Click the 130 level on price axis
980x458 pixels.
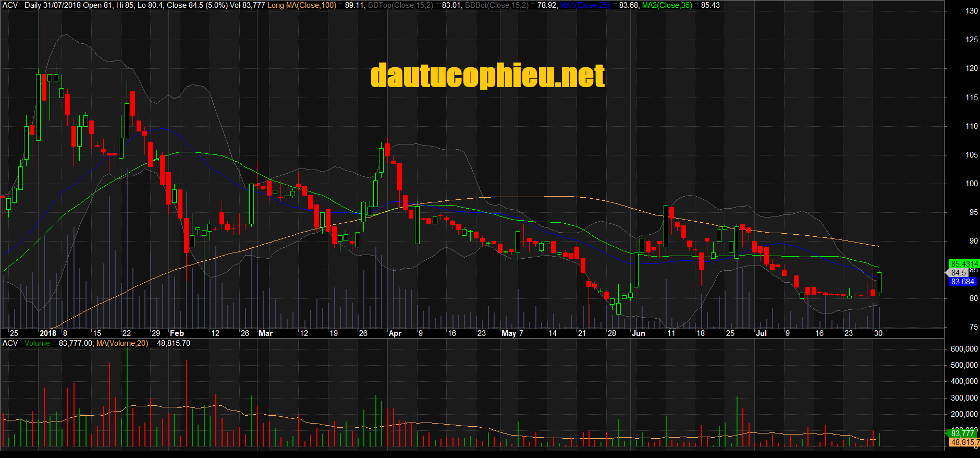[x=972, y=11]
